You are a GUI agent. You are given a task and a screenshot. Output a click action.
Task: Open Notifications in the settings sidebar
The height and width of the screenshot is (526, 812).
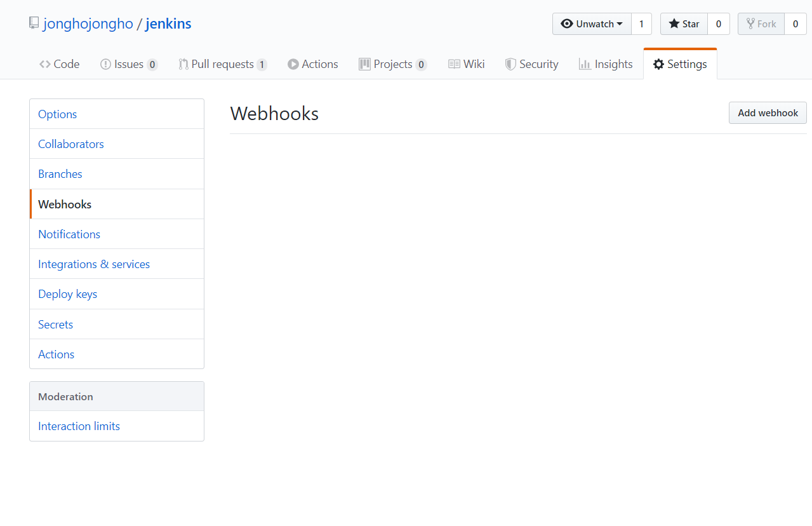(117, 234)
